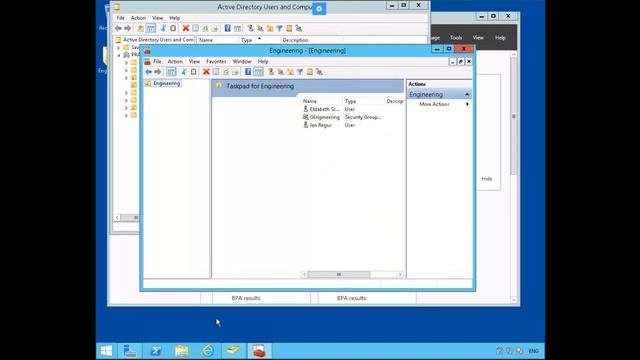This screenshot has height=360, width=640.
Task: Click New User icon in Engineering toolbar
Action: pos(271,72)
